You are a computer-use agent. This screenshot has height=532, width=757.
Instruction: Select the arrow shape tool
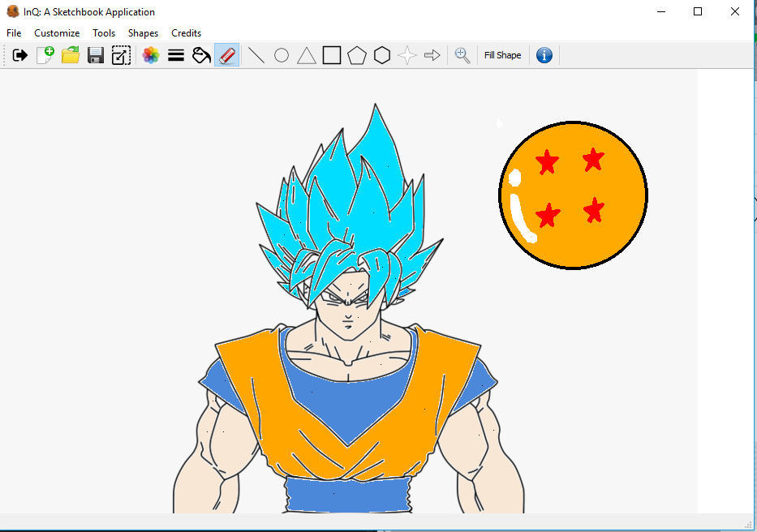[432, 55]
